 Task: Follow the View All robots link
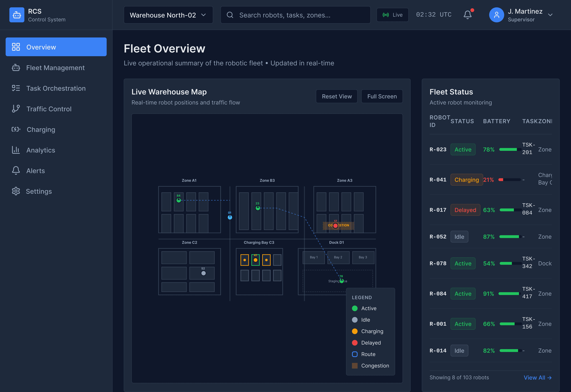point(538,377)
